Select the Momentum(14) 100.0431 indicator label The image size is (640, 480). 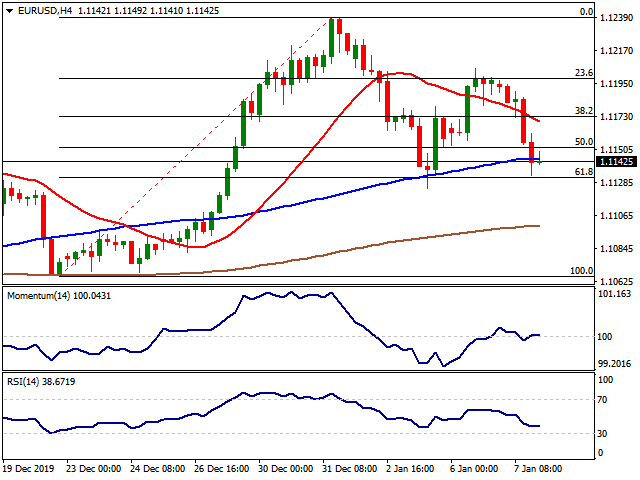click(59, 296)
